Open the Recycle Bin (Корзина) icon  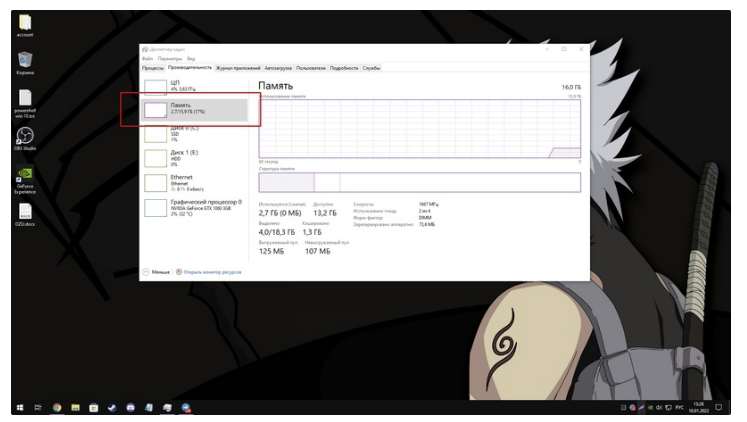click(x=25, y=63)
